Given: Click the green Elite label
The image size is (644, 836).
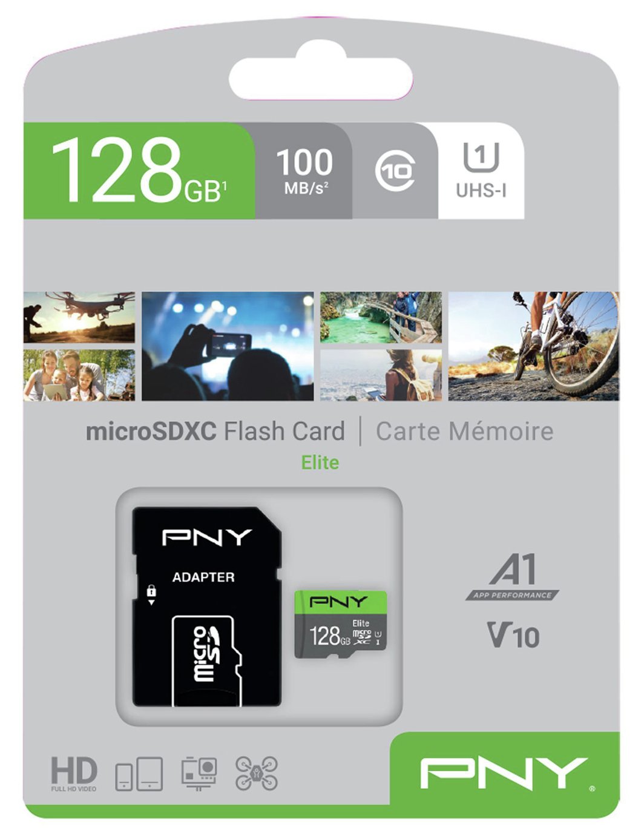Looking at the screenshot, I should [x=320, y=462].
